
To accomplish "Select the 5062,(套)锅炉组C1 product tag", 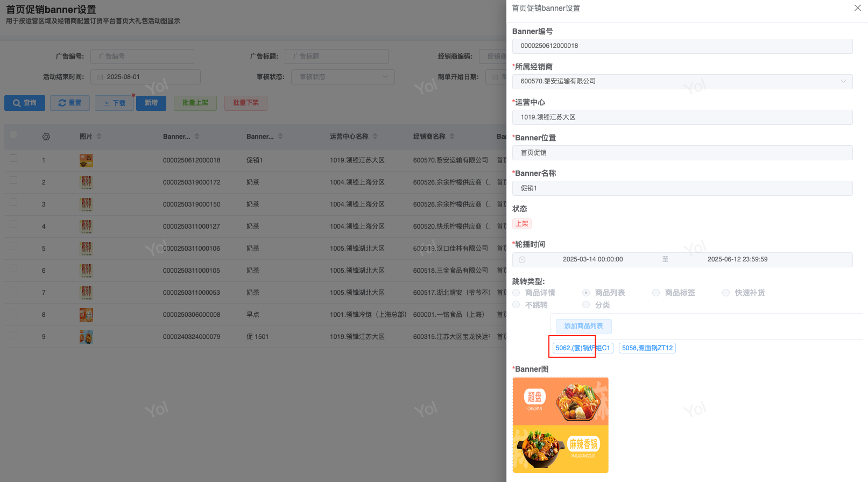I will tap(583, 348).
